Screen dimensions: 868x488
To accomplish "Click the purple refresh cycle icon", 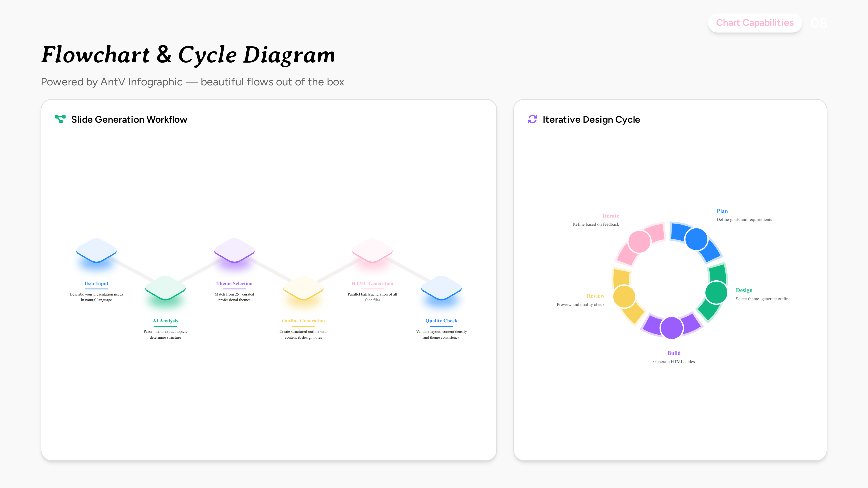I will 532,119.
